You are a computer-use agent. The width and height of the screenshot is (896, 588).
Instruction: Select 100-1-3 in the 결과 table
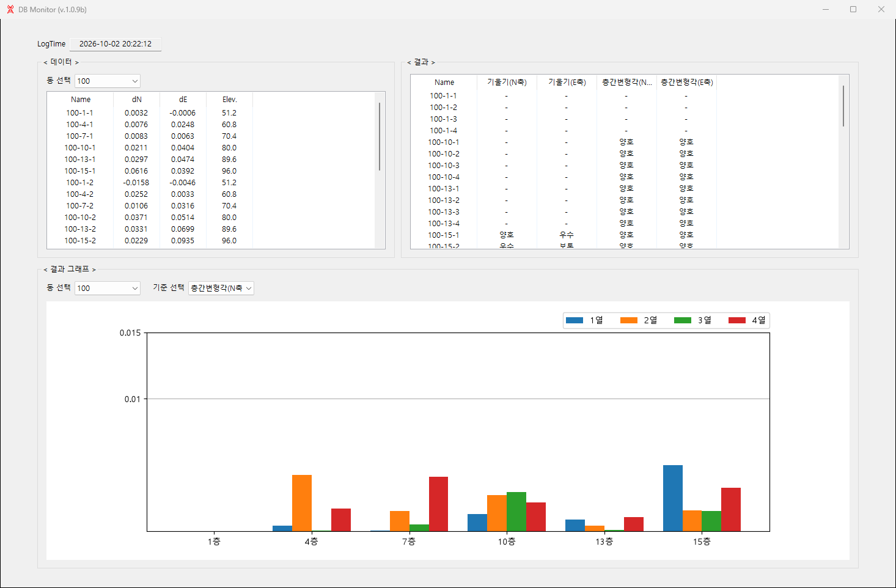444,119
